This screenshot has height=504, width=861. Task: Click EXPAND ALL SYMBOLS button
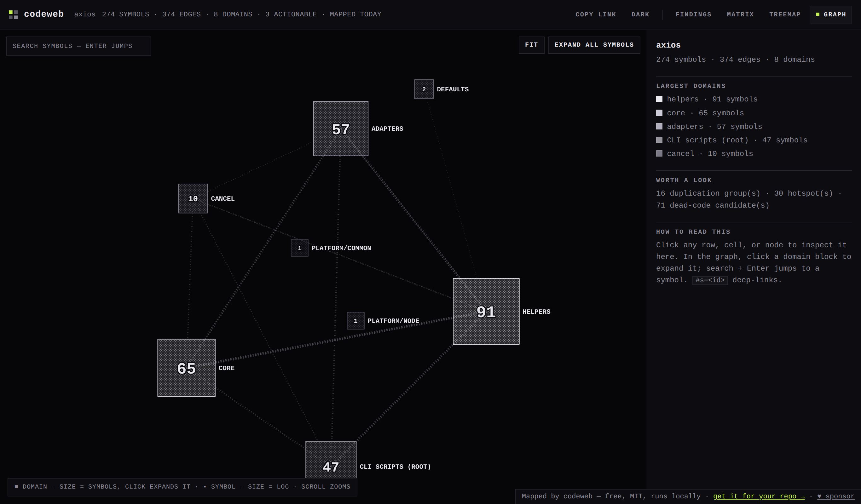click(x=594, y=45)
